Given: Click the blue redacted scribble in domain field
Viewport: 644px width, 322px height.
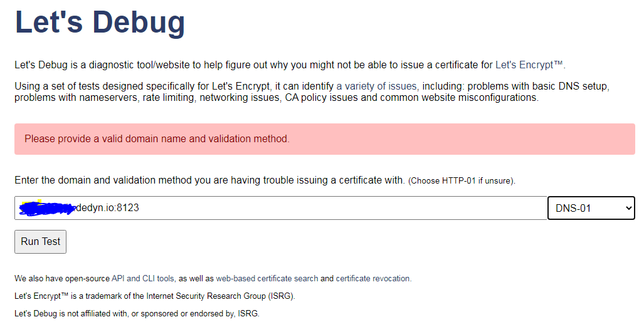Looking at the screenshot, I should [x=47, y=208].
